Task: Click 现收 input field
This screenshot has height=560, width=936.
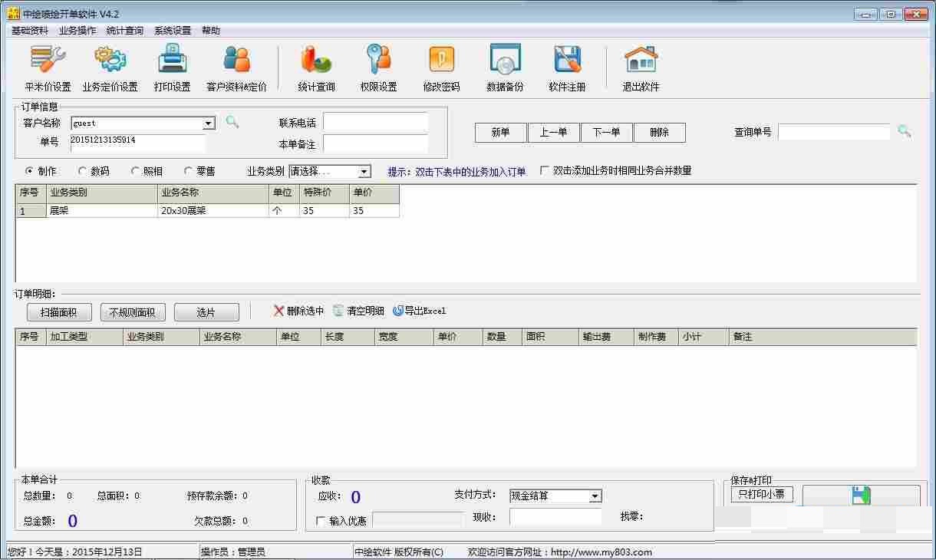Action: (555, 517)
